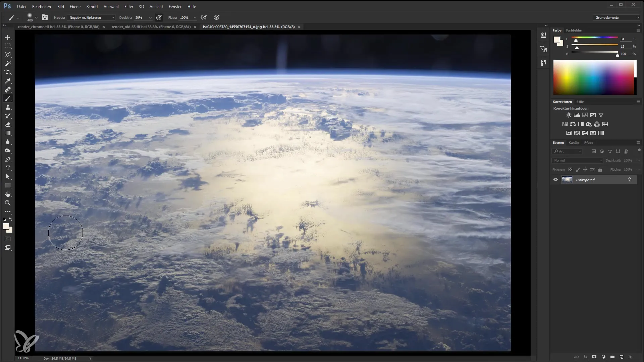644x362 pixels.
Task: Enable airbrush build-up mode
Action: click(x=204, y=17)
